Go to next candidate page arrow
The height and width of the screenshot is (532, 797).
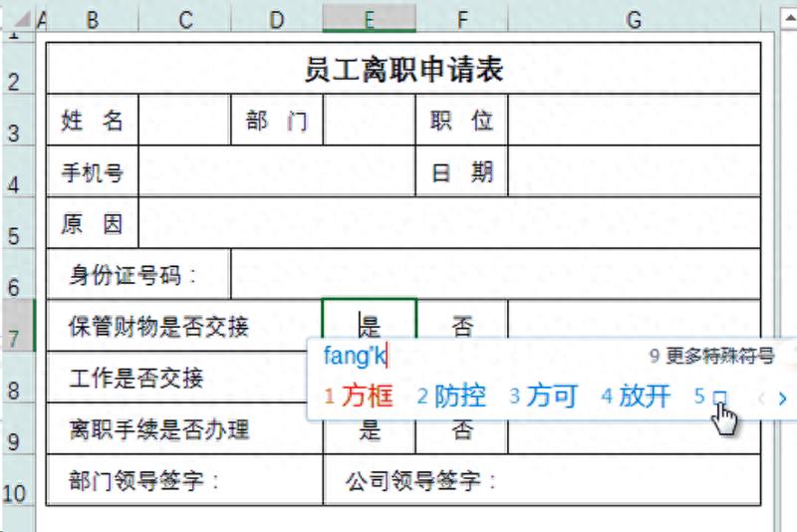click(783, 399)
